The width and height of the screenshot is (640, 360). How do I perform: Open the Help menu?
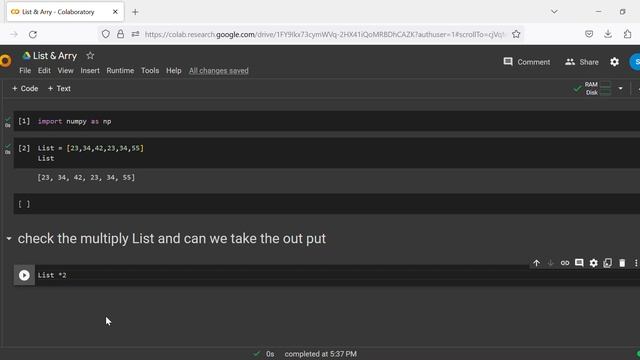point(173,71)
